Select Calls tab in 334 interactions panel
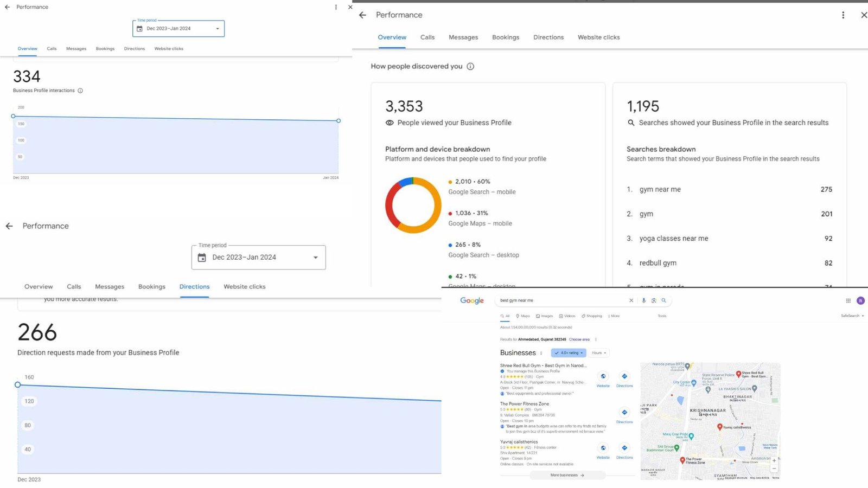 pos(52,49)
